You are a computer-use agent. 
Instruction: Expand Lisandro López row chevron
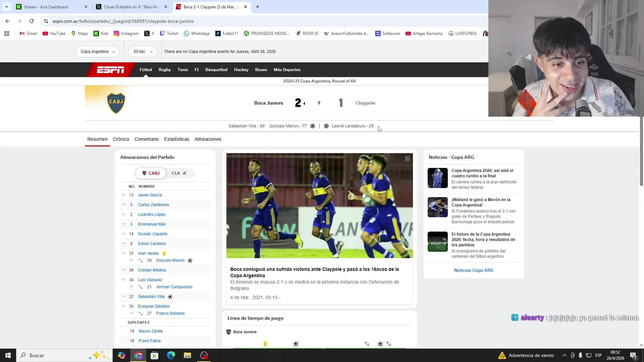coord(123,214)
